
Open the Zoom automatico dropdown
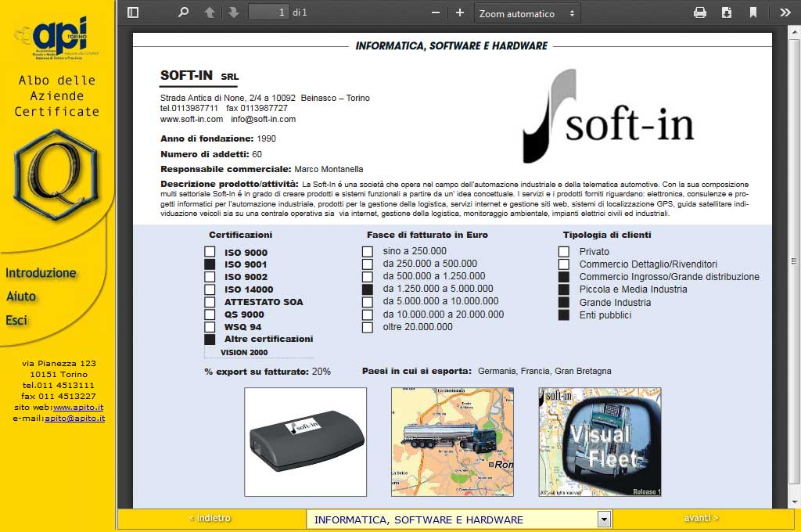(527, 14)
